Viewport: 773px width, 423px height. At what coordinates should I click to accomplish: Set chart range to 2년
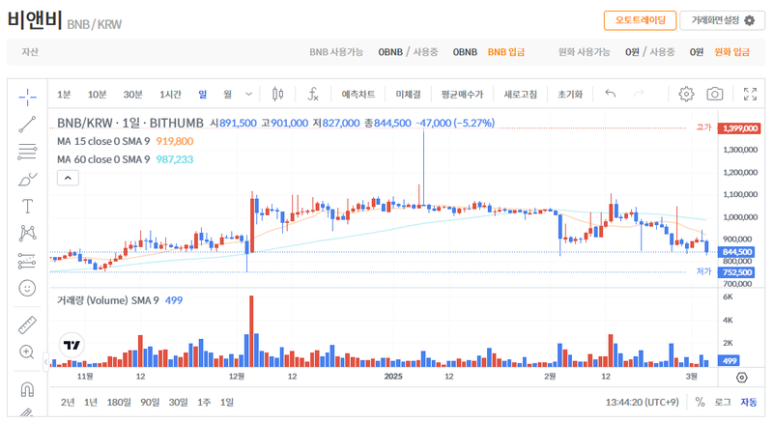tap(68, 402)
